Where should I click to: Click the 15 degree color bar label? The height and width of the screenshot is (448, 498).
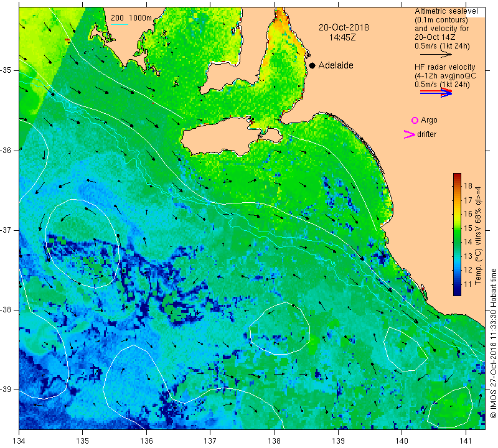click(x=468, y=228)
